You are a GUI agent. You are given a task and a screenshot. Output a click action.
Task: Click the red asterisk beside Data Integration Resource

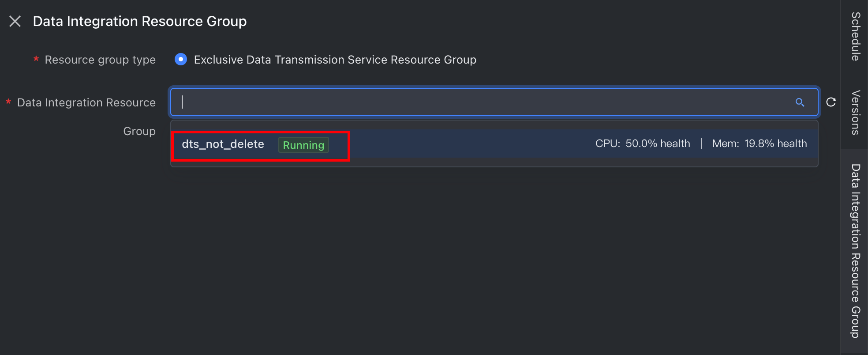pyautogui.click(x=8, y=102)
